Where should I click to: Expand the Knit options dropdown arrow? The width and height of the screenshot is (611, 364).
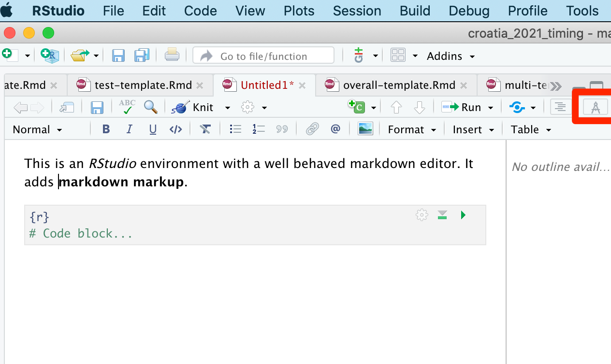click(227, 108)
